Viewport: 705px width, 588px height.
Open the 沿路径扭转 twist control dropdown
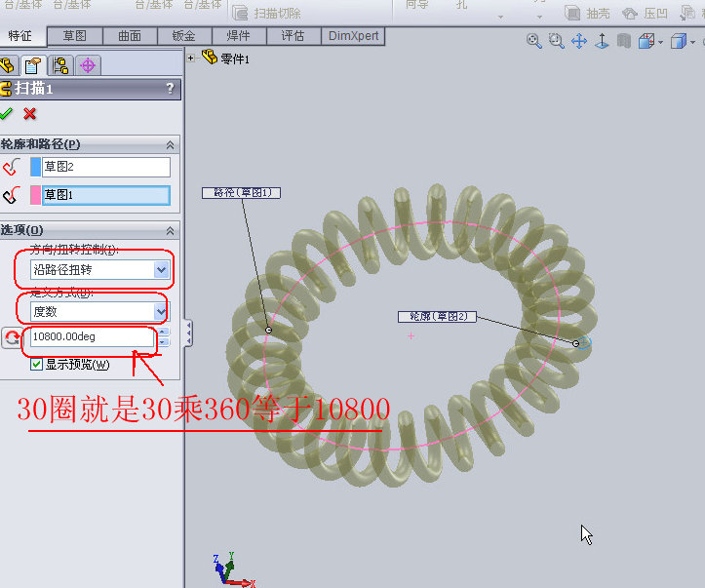162,270
